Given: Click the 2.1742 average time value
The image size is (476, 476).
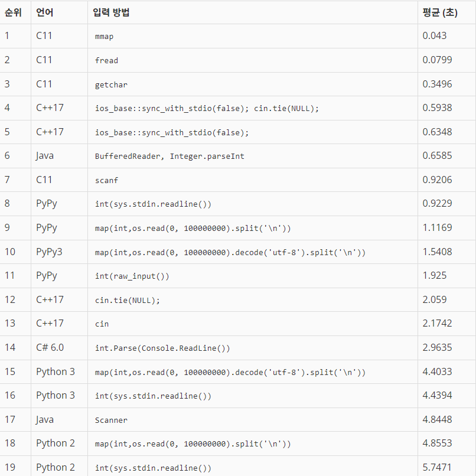Looking at the screenshot, I should pyautogui.click(x=437, y=323).
